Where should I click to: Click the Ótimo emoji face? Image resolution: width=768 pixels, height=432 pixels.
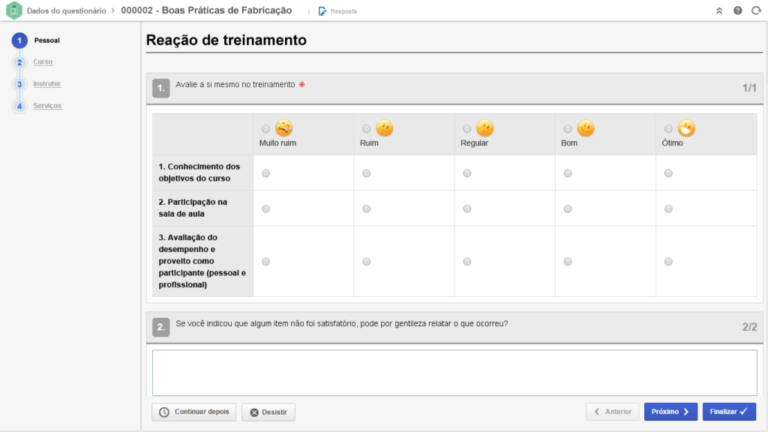coord(686,128)
